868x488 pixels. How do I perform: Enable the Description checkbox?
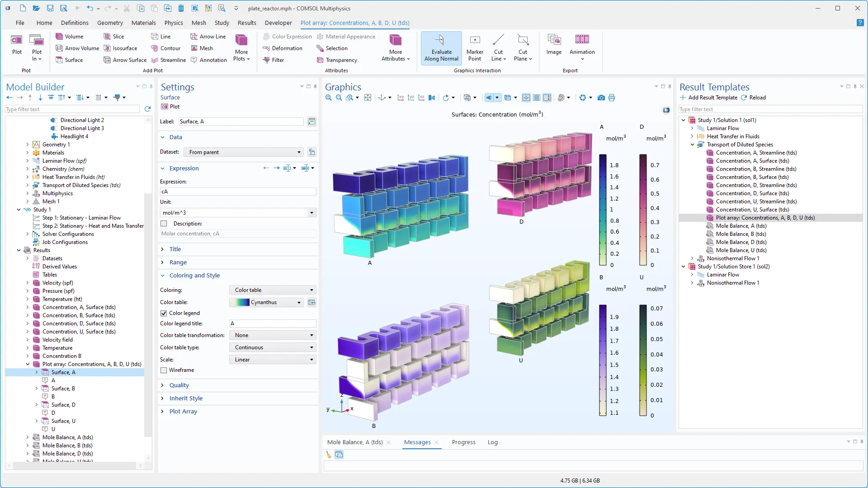(x=164, y=224)
